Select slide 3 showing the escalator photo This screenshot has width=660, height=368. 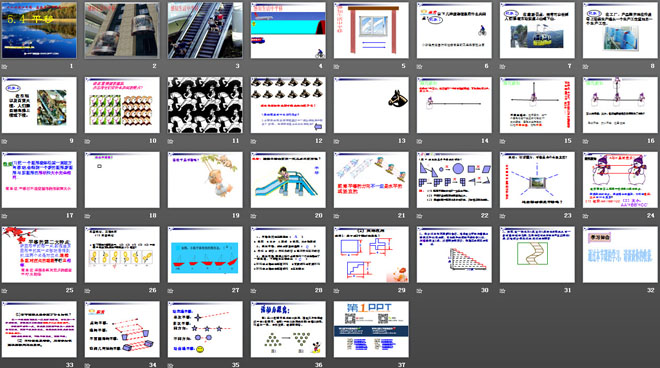[x=205, y=30]
